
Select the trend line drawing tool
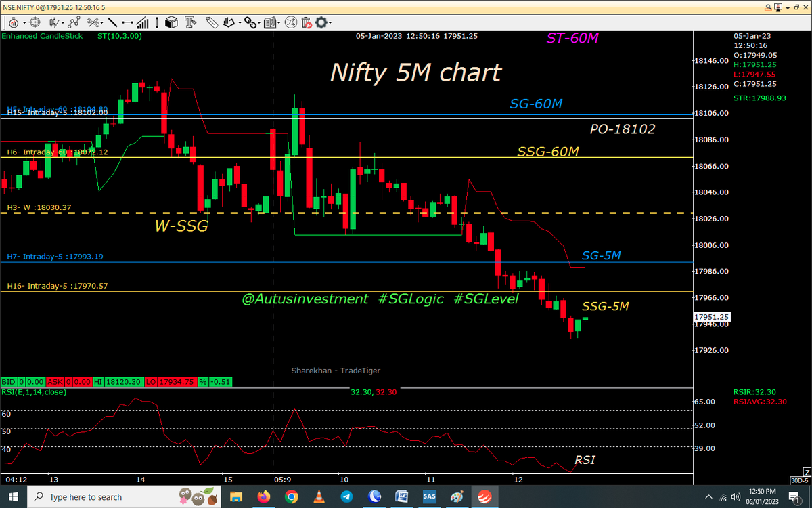click(113, 22)
